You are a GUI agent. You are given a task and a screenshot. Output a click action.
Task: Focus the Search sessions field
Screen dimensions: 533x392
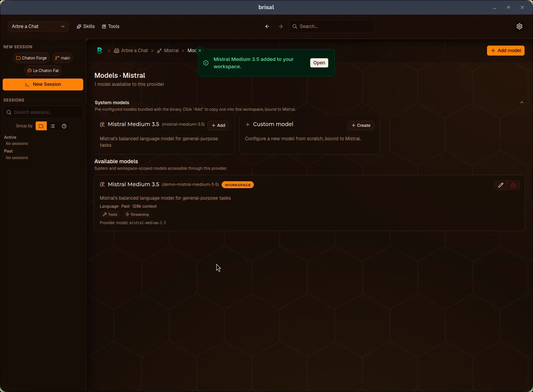click(43, 112)
